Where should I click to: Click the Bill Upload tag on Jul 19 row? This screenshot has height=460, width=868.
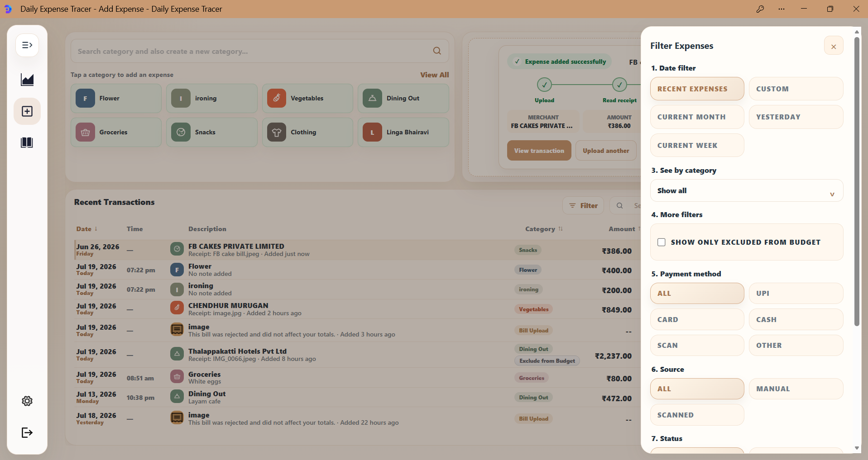tap(533, 331)
